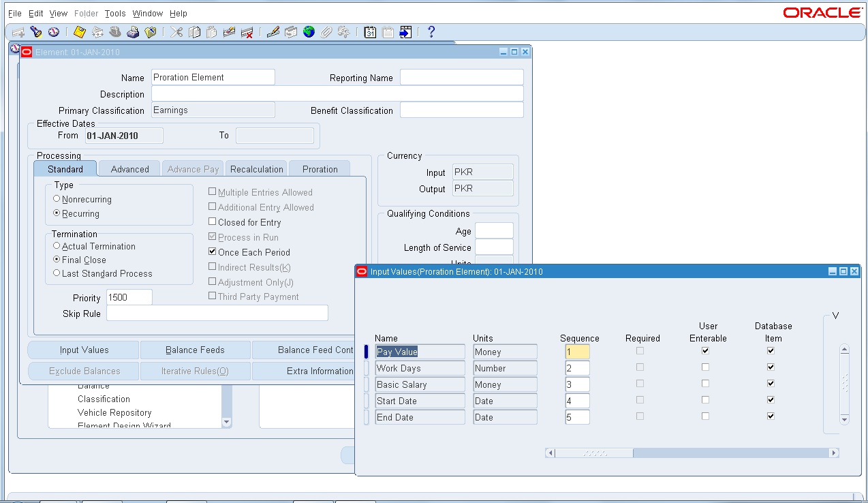Click the Save diskette toolbar icon

pos(79,32)
